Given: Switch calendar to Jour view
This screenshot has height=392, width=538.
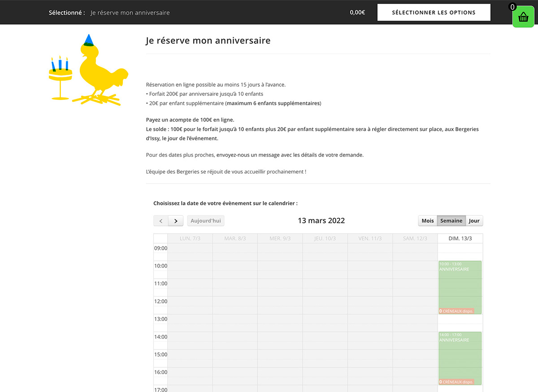Looking at the screenshot, I should (x=474, y=221).
